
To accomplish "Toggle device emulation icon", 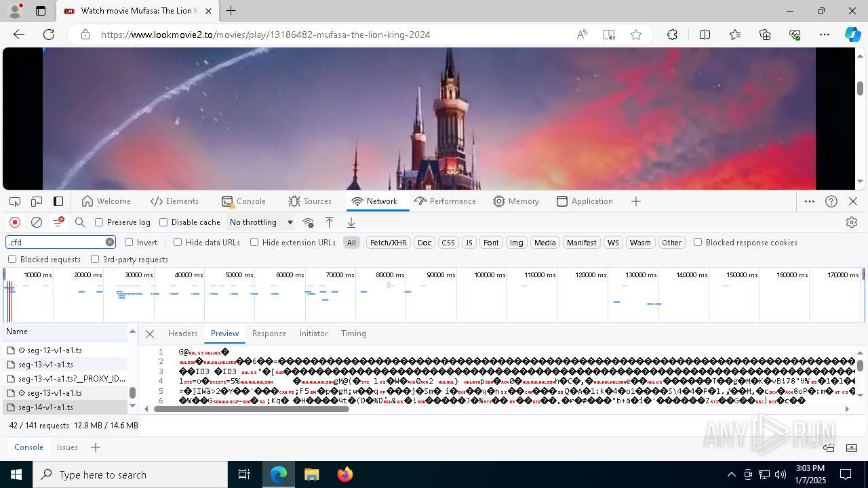I will tap(37, 201).
